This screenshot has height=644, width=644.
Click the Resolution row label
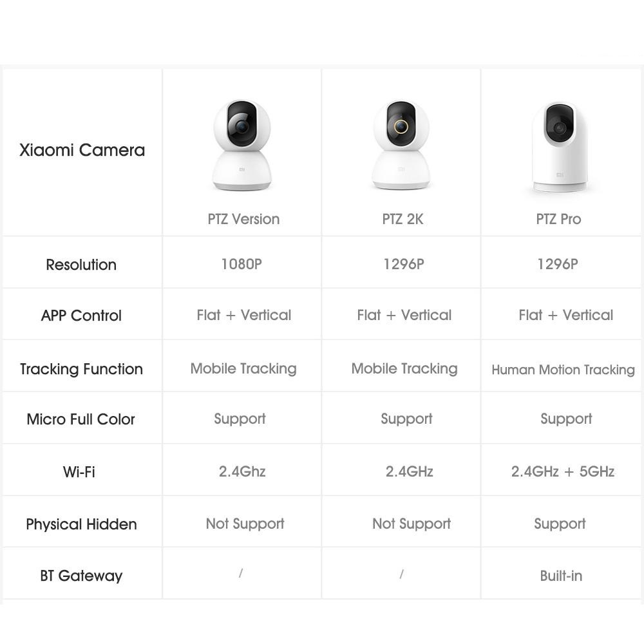coord(81,265)
